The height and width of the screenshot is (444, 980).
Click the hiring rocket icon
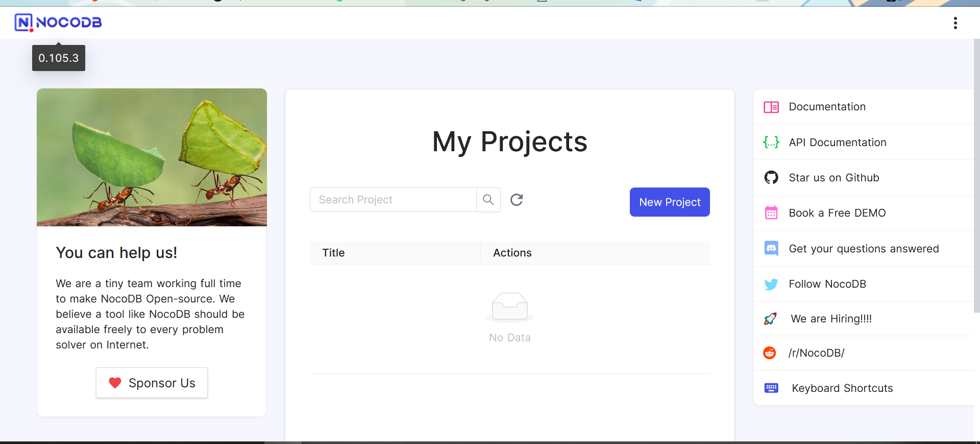[x=770, y=319]
